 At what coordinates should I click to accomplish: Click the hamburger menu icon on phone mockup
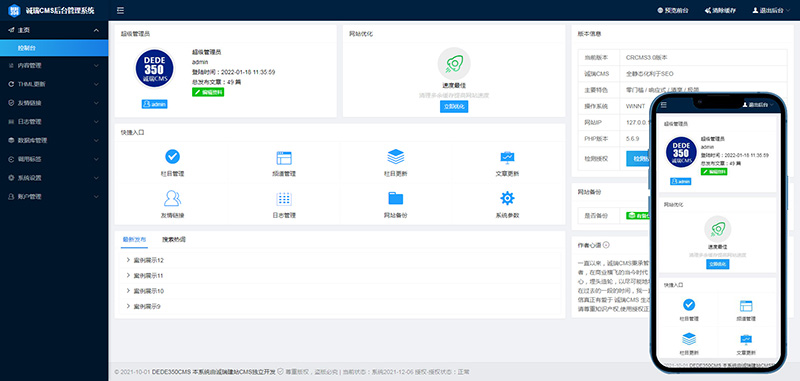click(x=664, y=105)
